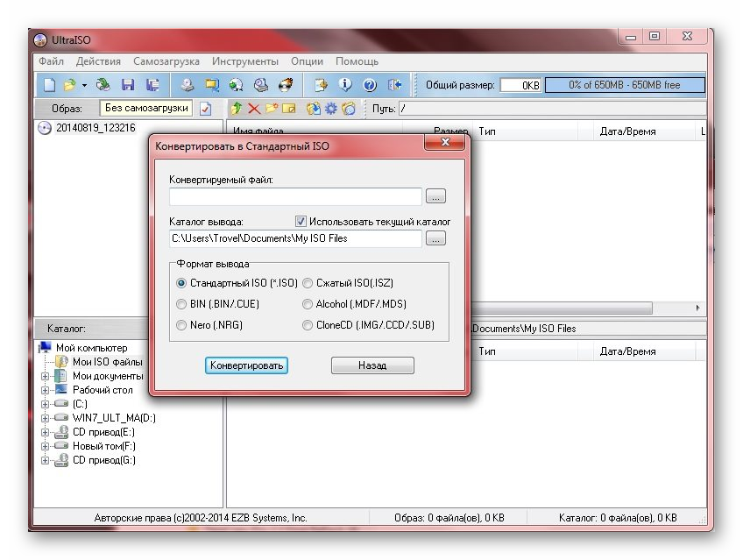The image size is (743, 560).
Task: Open the Самозагрузка menu
Action: click(166, 61)
